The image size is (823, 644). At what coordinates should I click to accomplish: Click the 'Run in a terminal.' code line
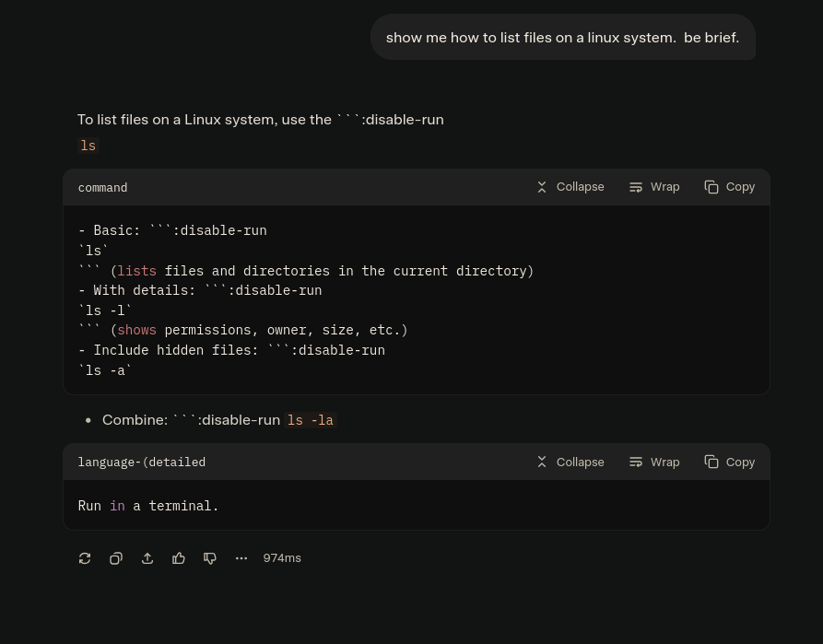click(x=148, y=506)
